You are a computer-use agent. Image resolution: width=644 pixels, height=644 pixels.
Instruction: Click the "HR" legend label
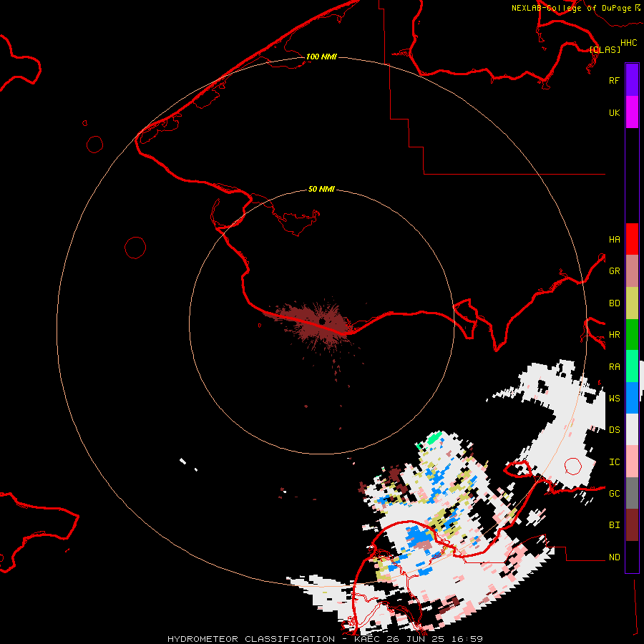(614, 335)
